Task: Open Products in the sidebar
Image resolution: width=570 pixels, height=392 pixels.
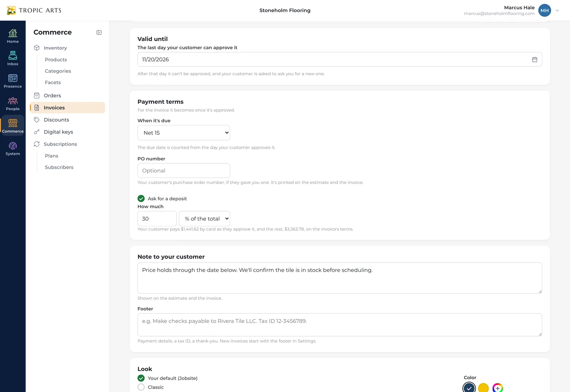Action: (x=56, y=60)
